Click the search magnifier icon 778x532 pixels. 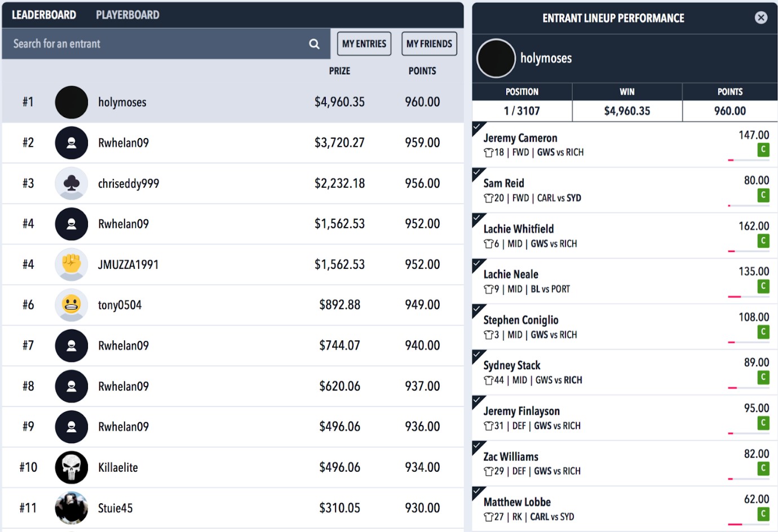coord(314,44)
